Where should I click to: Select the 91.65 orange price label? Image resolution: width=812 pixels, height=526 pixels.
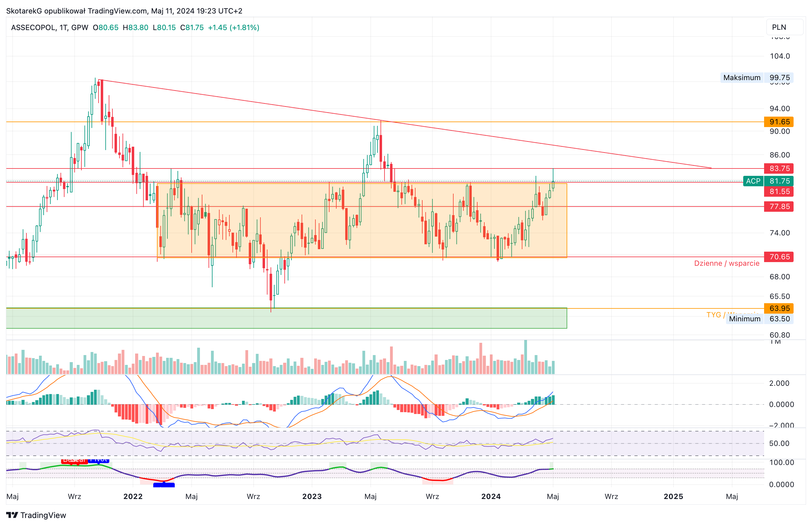pyautogui.click(x=779, y=122)
